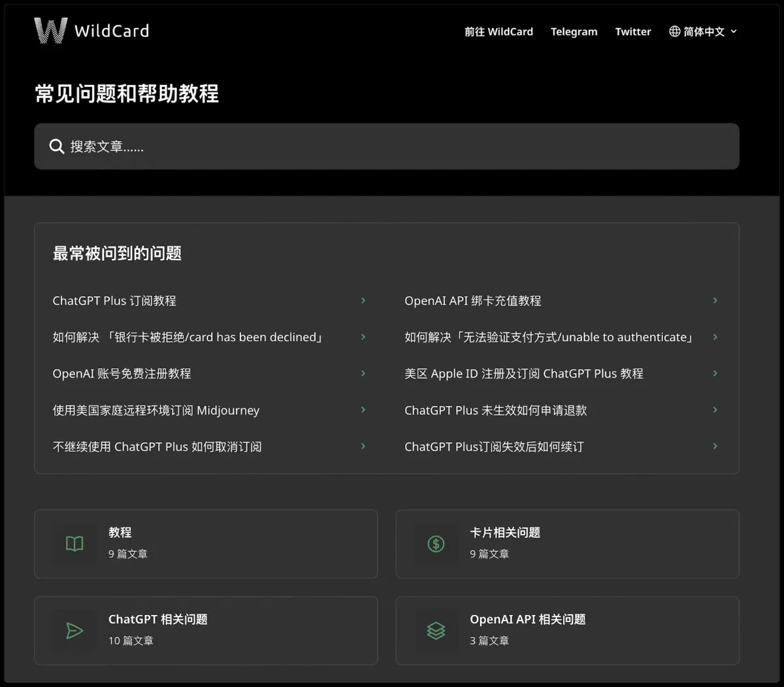Open 使用美国家庭远程环境订阅 Midjourney article

[x=156, y=410]
